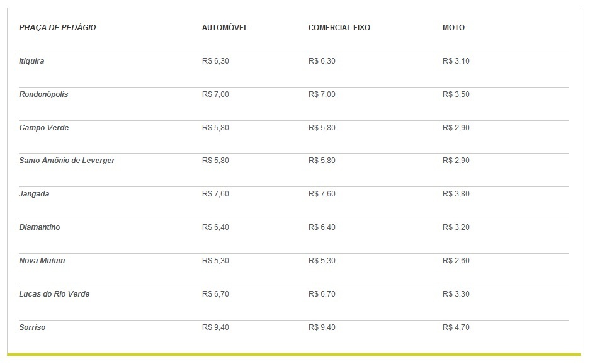590x364 pixels.
Task: Select the MOTO column header
Action: 453,28
